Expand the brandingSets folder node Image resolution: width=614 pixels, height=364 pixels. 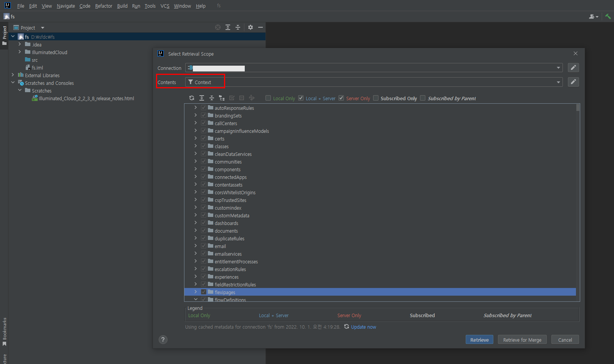196,115
